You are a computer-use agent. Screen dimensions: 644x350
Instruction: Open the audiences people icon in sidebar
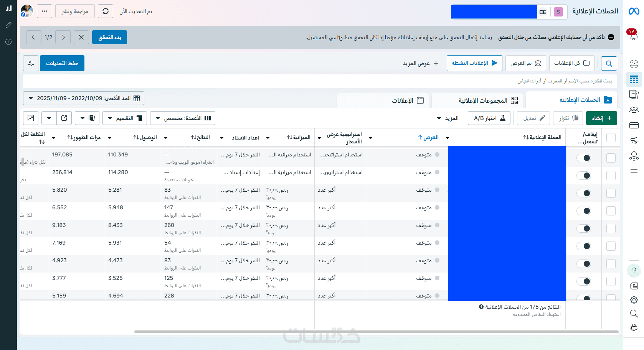[x=634, y=110]
